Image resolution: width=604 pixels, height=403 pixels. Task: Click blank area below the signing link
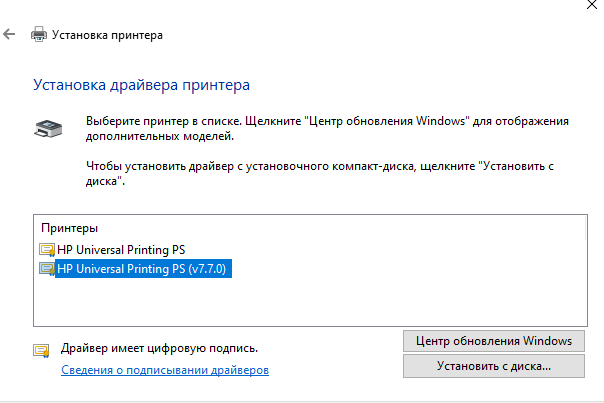click(x=200, y=392)
